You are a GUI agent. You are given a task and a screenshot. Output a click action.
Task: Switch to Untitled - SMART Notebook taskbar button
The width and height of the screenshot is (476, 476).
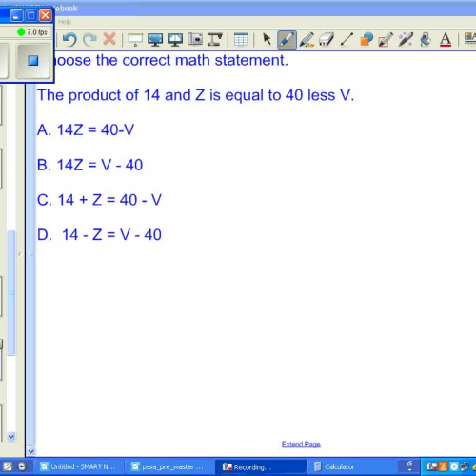pyautogui.click(x=78, y=466)
